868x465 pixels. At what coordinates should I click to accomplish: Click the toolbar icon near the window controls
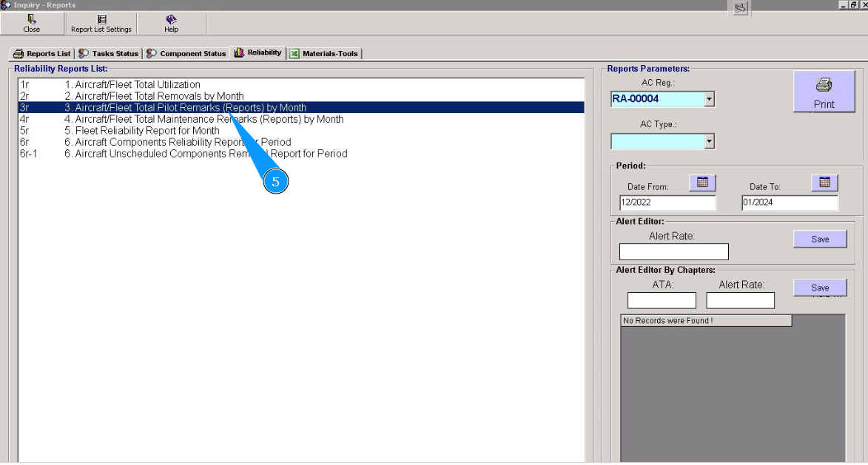(x=740, y=7)
